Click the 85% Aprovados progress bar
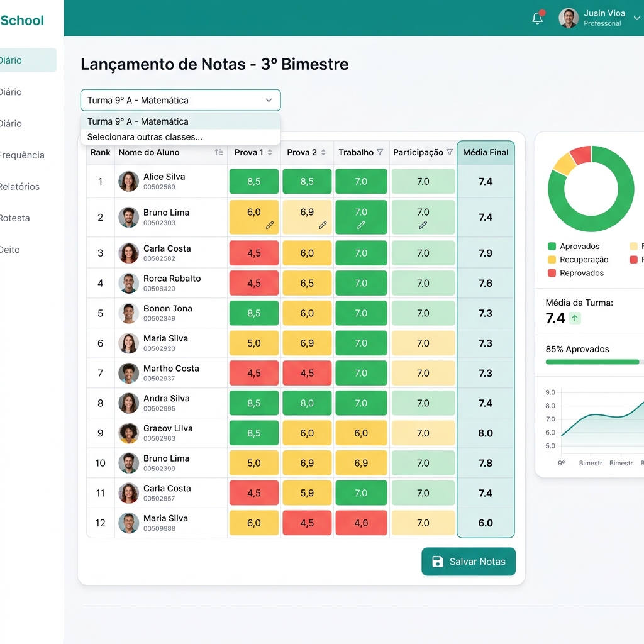Image resolution: width=644 pixels, height=644 pixels. click(594, 362)
